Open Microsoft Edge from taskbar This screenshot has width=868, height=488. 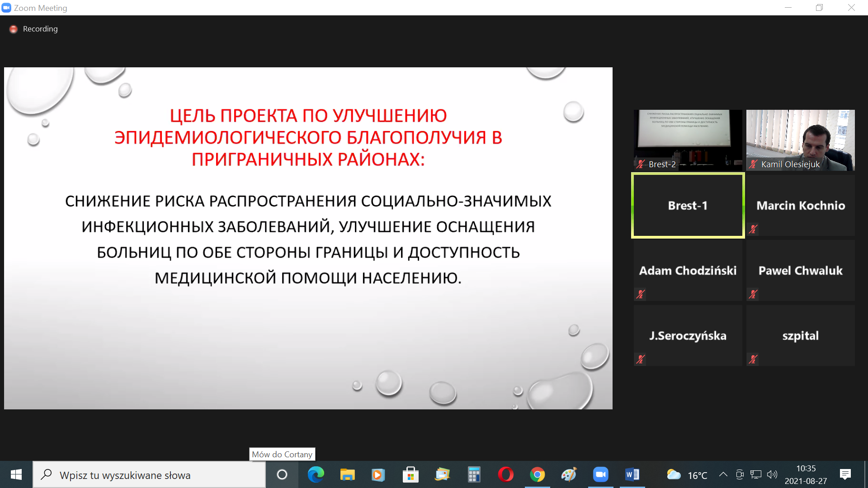click(x=316, y=474)
